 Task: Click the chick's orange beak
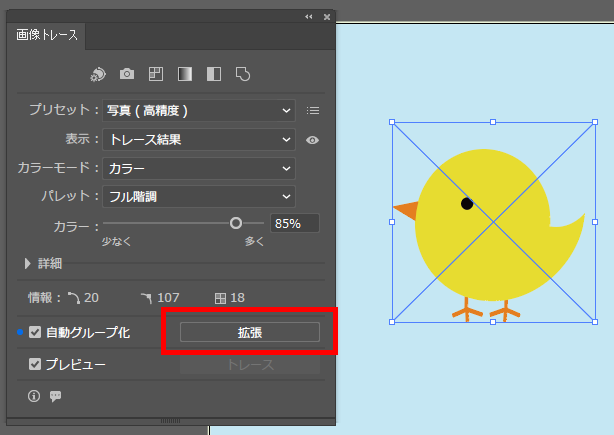pos(406,211)
